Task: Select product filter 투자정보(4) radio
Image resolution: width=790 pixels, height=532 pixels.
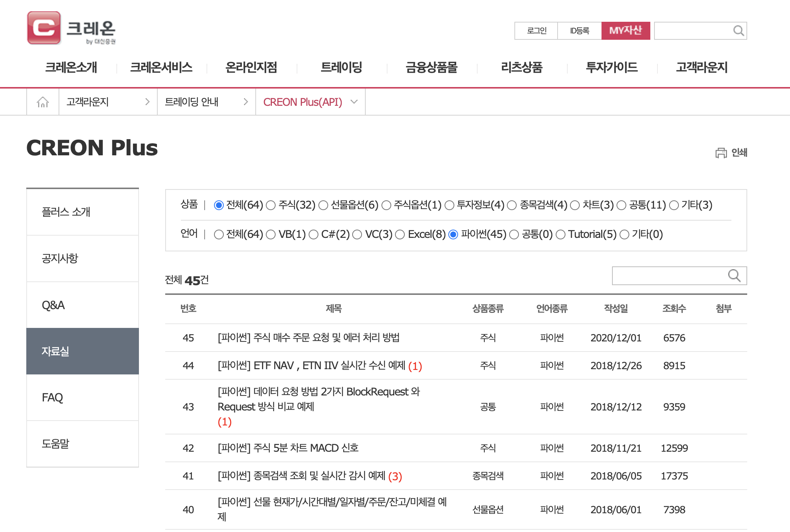Action: pyautogui.click(x=449, y=205)
